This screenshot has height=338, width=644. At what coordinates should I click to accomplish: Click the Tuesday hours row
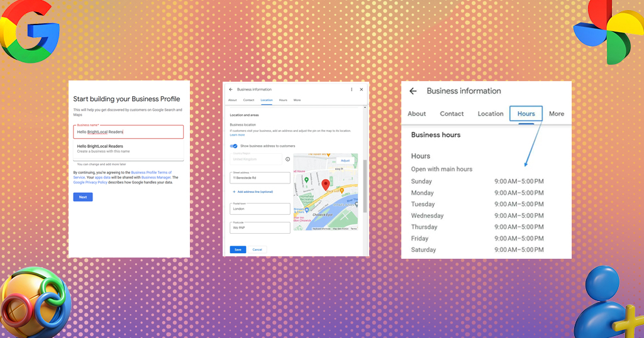point(477,204)
